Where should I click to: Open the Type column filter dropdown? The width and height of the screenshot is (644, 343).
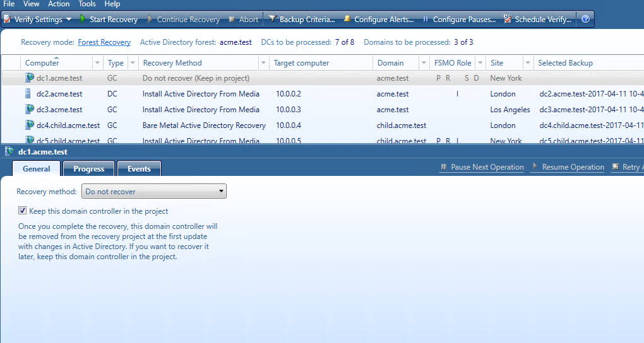tap(133, 63)
